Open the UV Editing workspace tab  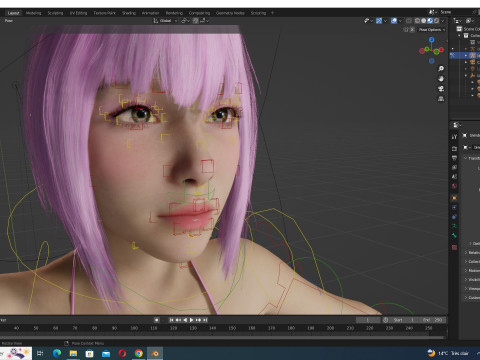coord(78,13)
